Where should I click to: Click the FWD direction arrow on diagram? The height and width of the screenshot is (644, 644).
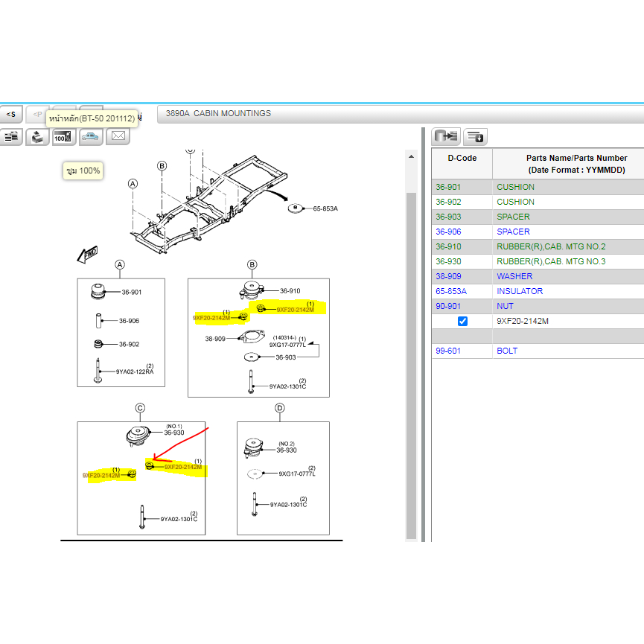pyautogui.click(x=88, y=255)
